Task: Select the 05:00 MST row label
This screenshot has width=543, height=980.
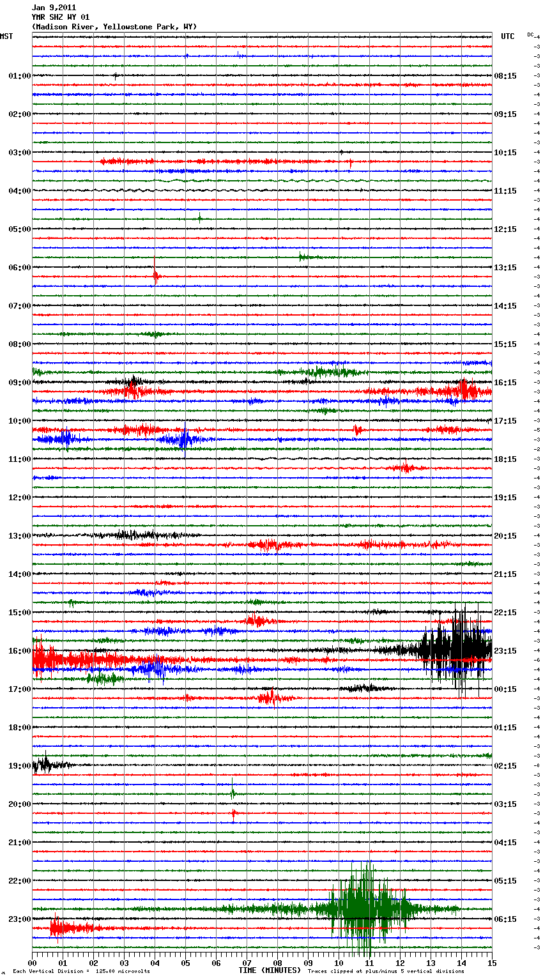Action: [20, 229]
